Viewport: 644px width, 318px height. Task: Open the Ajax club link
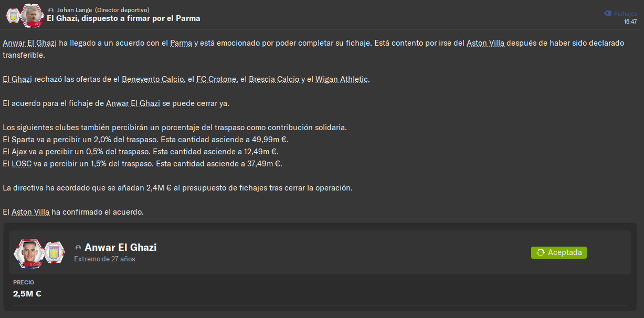pyautogui.click(x=19, y=152)
